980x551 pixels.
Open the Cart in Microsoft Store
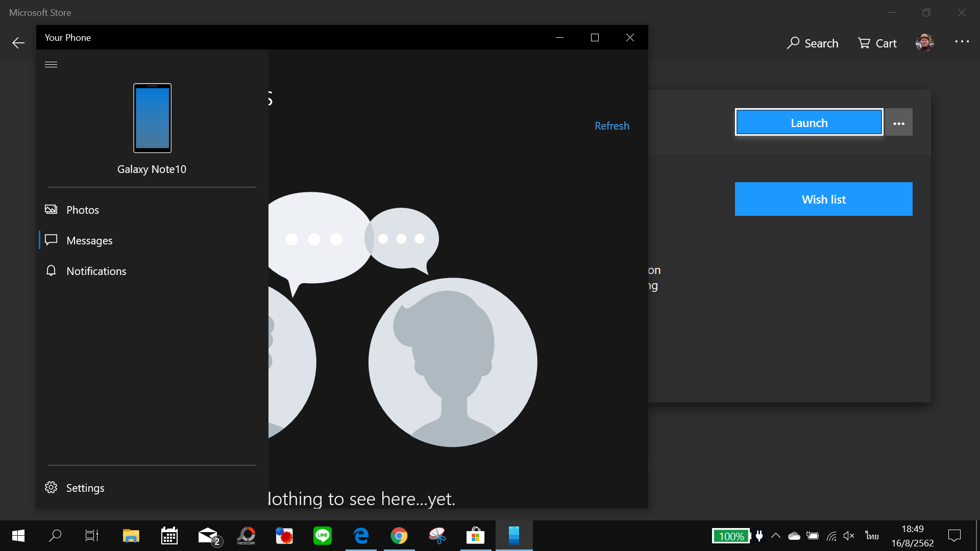[x=877, y=43]
